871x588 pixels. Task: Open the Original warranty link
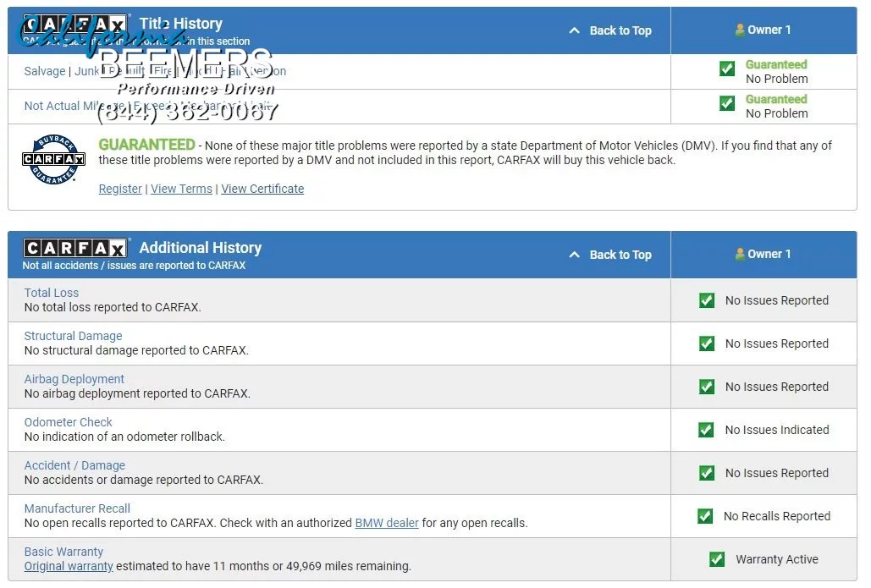[x=69, y=566]
